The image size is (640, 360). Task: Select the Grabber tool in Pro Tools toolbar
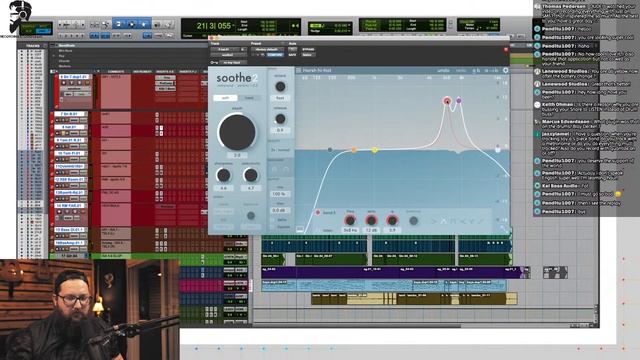[144, 24]
